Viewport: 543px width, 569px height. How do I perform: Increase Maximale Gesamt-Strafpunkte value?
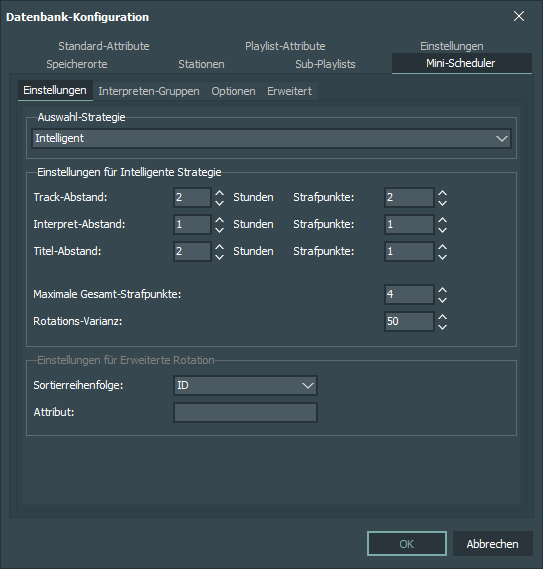(442, 290)
